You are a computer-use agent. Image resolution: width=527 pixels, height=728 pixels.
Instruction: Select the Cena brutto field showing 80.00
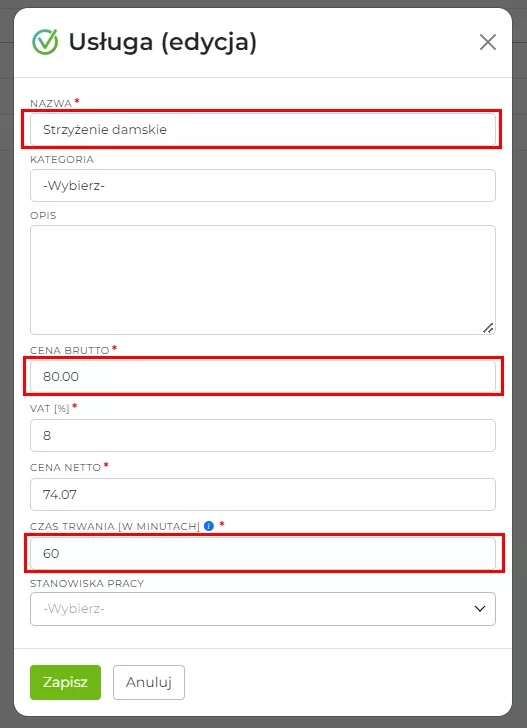point(263,377)
